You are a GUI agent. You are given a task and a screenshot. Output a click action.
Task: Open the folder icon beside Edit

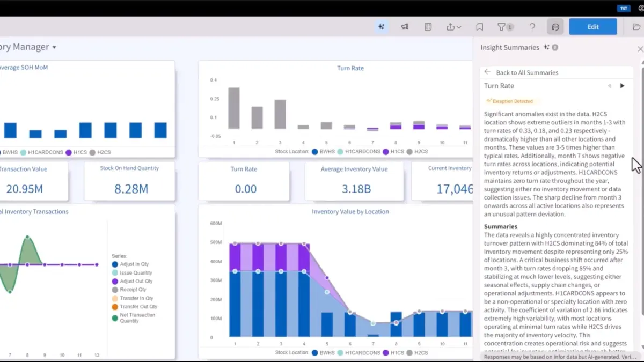[x=636, y=27]
